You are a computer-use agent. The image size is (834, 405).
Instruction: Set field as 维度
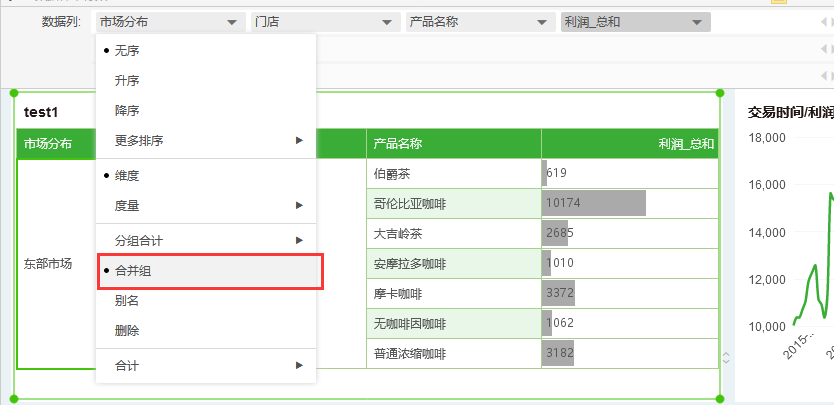coord(127,175)
